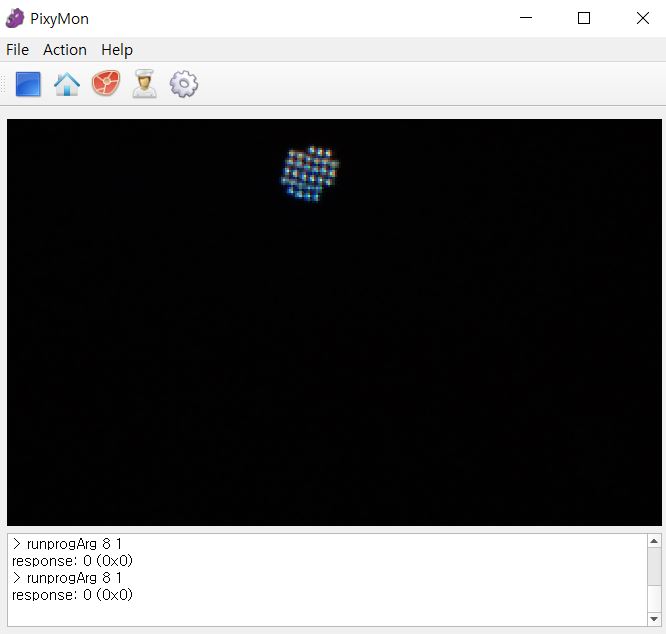Click the purple PixyMon app icon
This screenshot has height=634, width=666.
click(15, 19)
